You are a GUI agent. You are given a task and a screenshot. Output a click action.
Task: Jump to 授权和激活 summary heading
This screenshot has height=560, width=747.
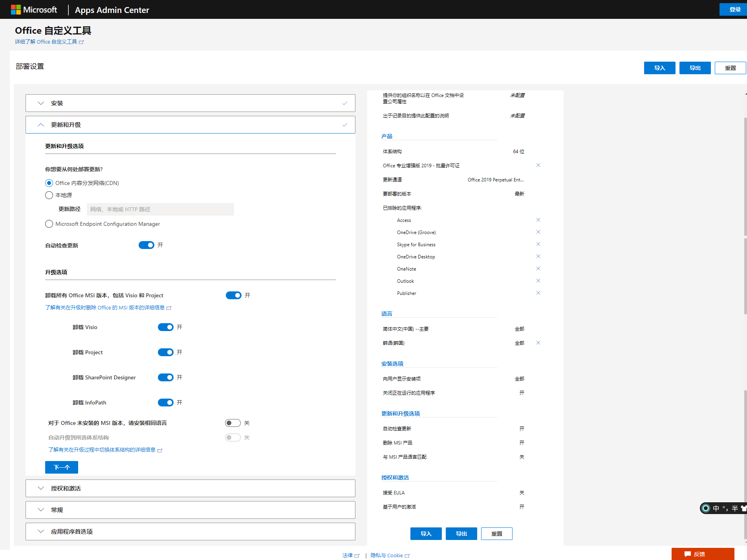tap(395, 478)
